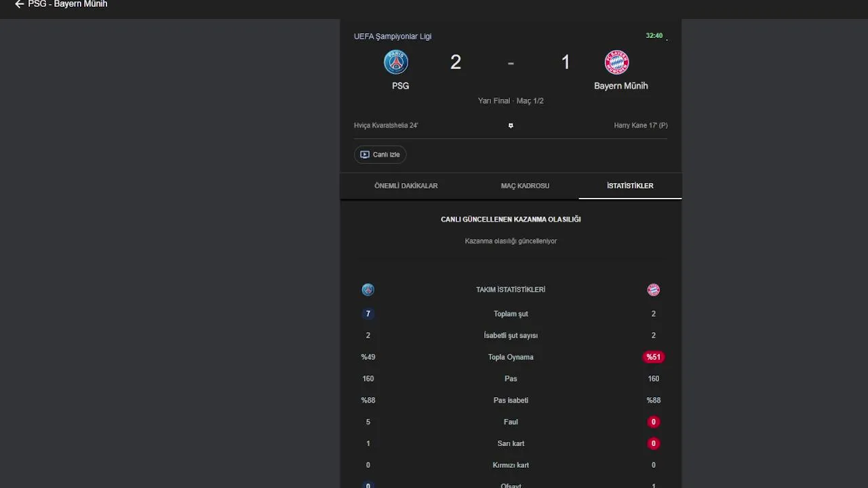Click the Bayern %51 possession badge

(653, 357)
